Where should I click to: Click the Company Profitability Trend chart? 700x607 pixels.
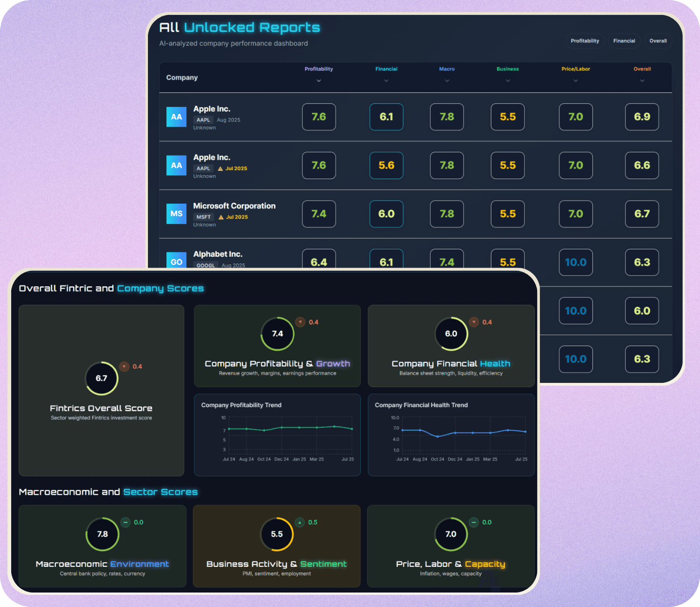(277, 435)
